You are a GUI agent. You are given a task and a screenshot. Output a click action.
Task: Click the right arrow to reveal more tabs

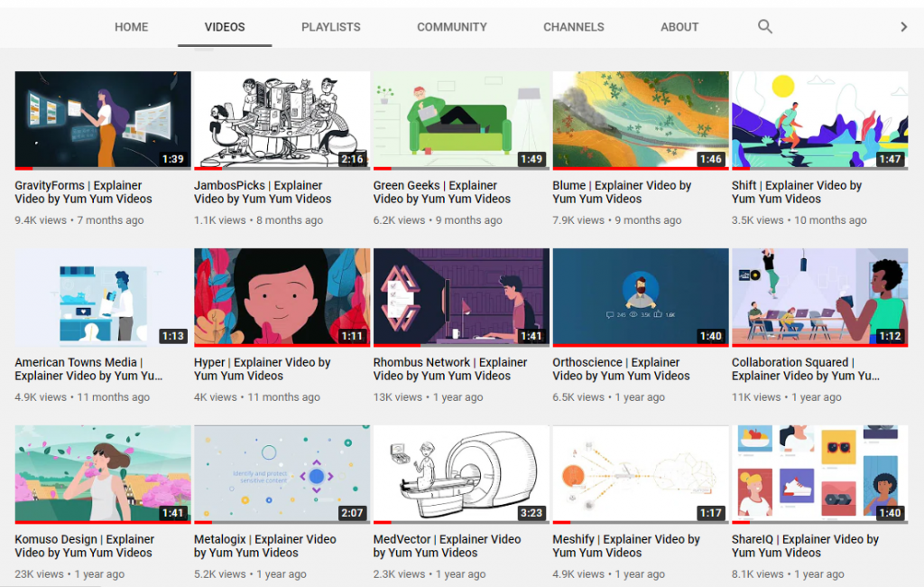point(901,27)
